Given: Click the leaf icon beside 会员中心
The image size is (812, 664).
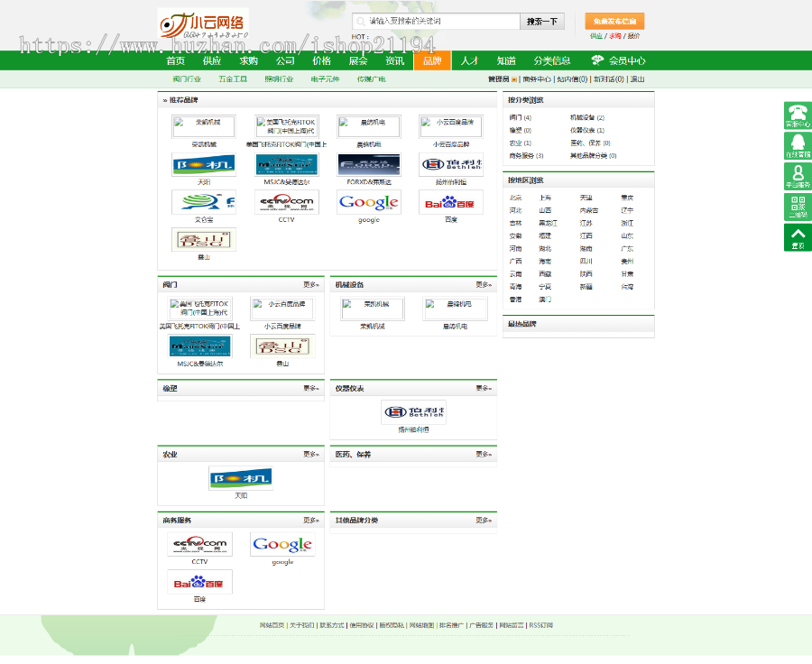Looking at the screenshot, I should coord(596,60).
